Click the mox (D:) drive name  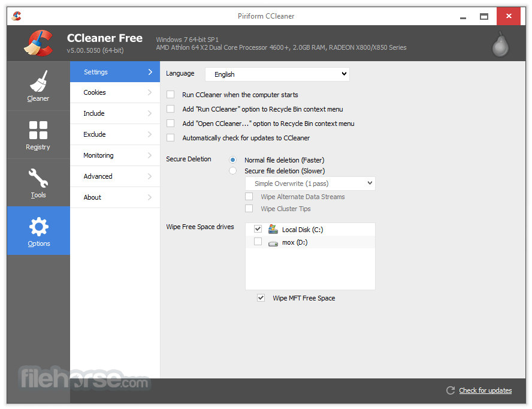tap(295, 242)
